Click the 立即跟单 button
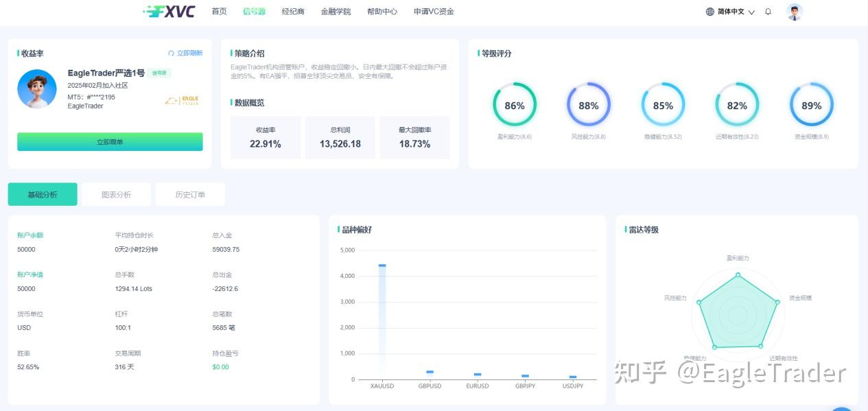 (x=109, y=141)
